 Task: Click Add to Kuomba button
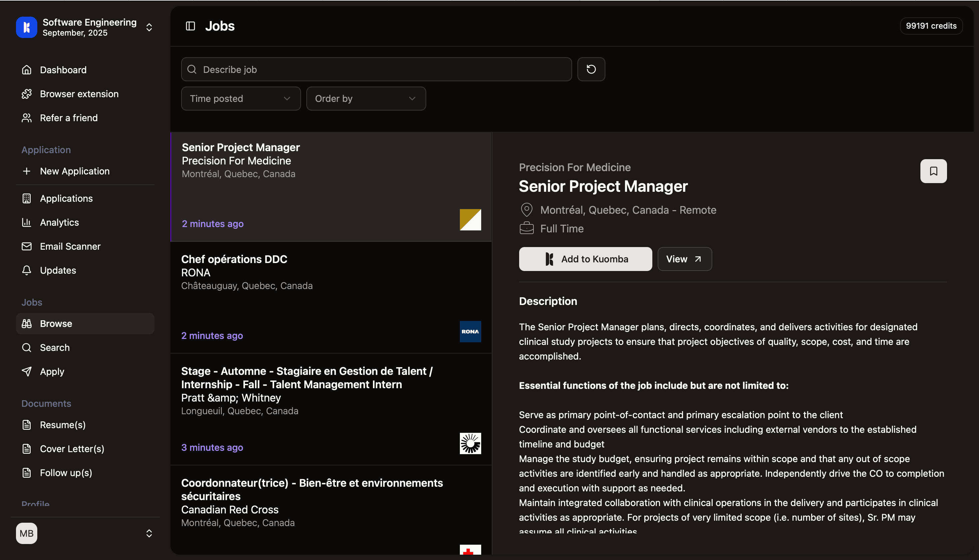click(585, 259)
